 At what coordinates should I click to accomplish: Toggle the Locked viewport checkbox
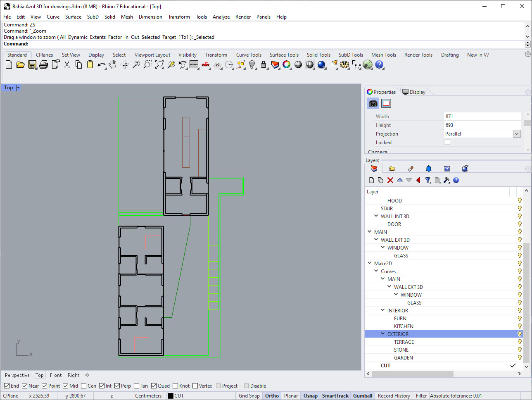click(x=447, y=143)
